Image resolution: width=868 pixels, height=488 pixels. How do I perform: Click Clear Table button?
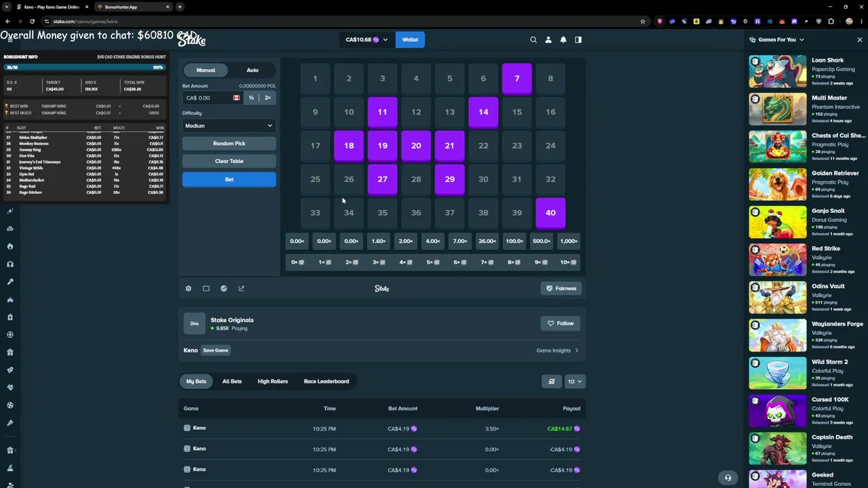[x=229, y=161]
